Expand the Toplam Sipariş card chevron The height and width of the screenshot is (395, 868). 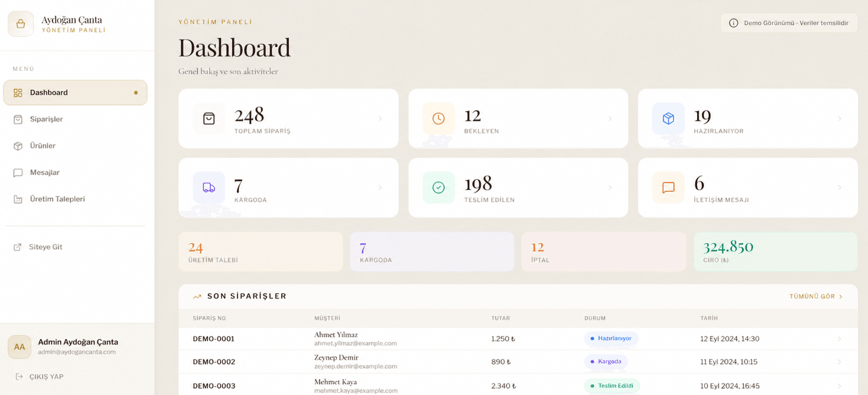(380, 119)
